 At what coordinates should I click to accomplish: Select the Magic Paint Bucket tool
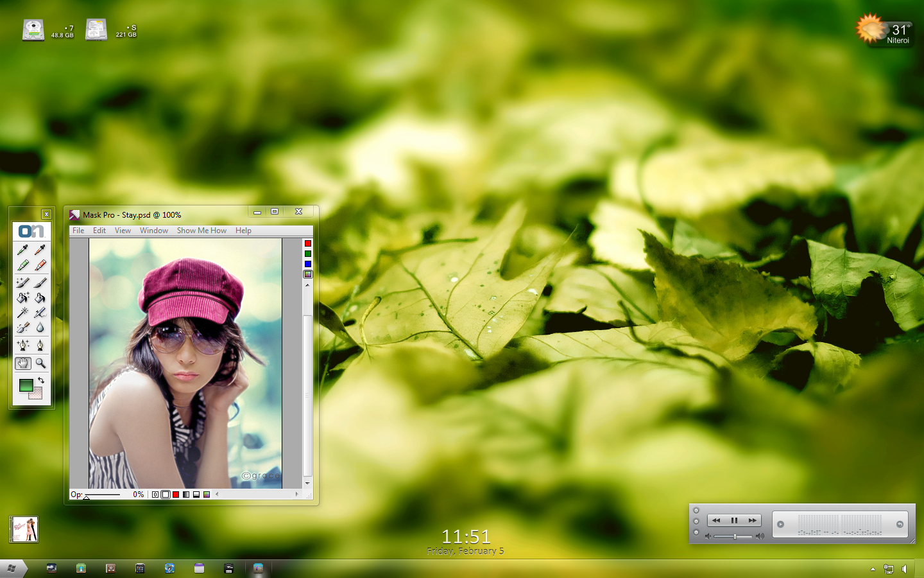(x=23, y=297)
